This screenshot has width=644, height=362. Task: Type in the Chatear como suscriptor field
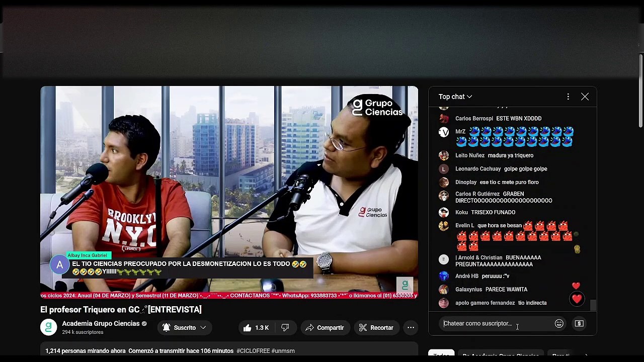[x=496, y=324]
